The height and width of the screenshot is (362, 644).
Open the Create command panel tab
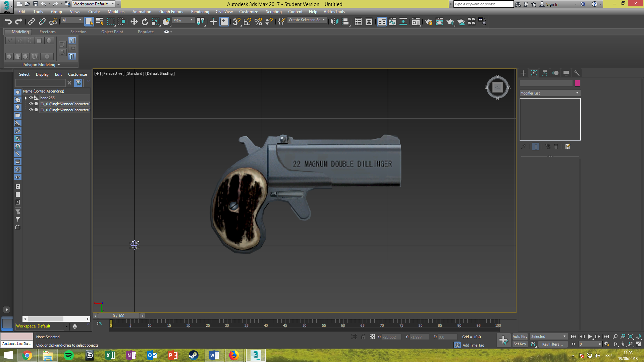pos(523,73)
